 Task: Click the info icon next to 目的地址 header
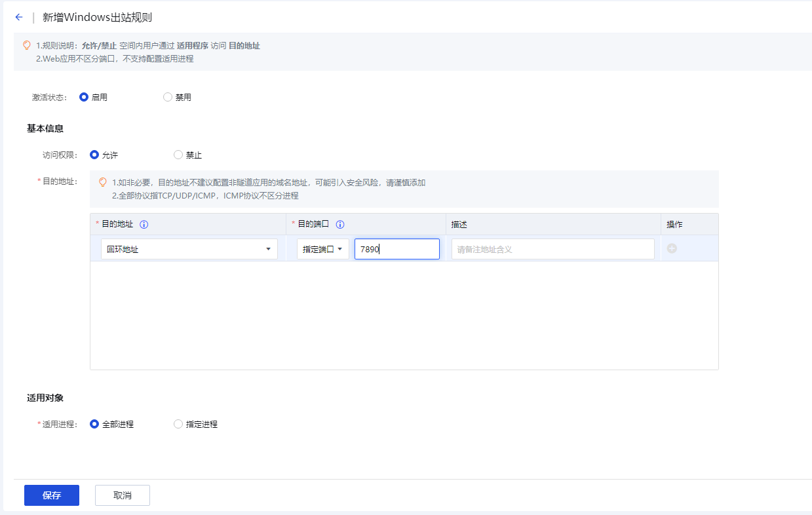pos(144,225)
